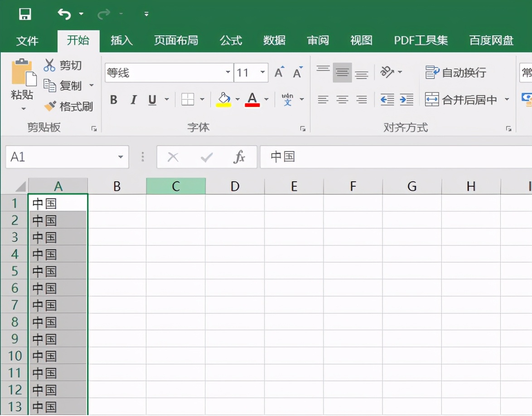Click the decrease indent icon

pos(387,99)
